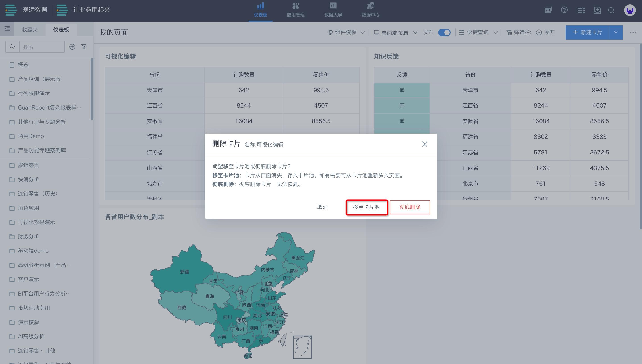The height and width of the screenshot is (364, 642).
Task: Open the 产品功能专题案例库 folder
Action: 45,150
